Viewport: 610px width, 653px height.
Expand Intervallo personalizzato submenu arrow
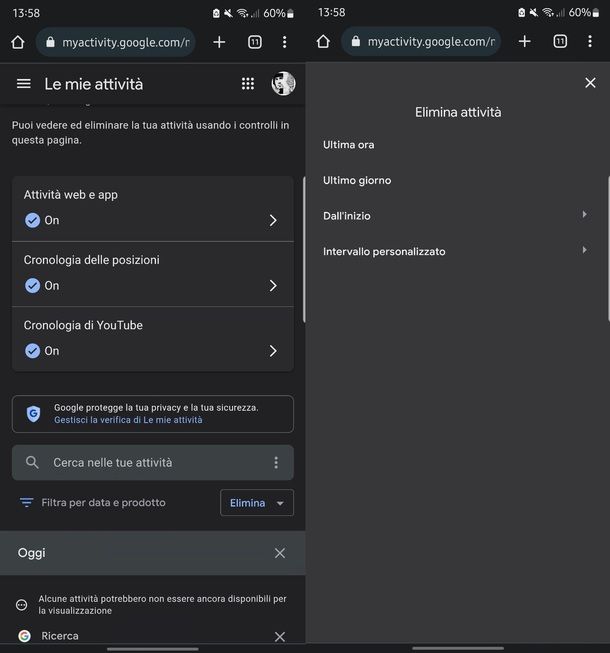(x=585, y=250)
